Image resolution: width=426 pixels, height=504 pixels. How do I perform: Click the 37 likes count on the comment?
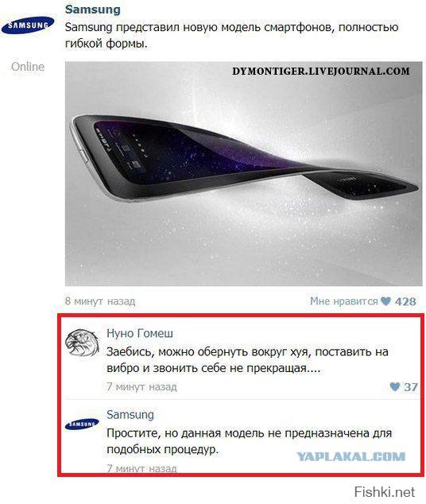tap(411, 386)
